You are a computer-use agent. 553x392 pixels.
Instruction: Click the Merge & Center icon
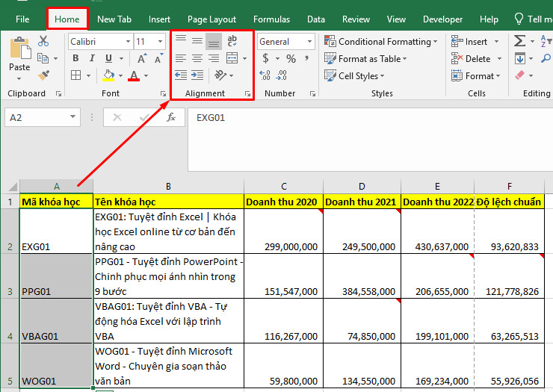[x=232, y=58]
